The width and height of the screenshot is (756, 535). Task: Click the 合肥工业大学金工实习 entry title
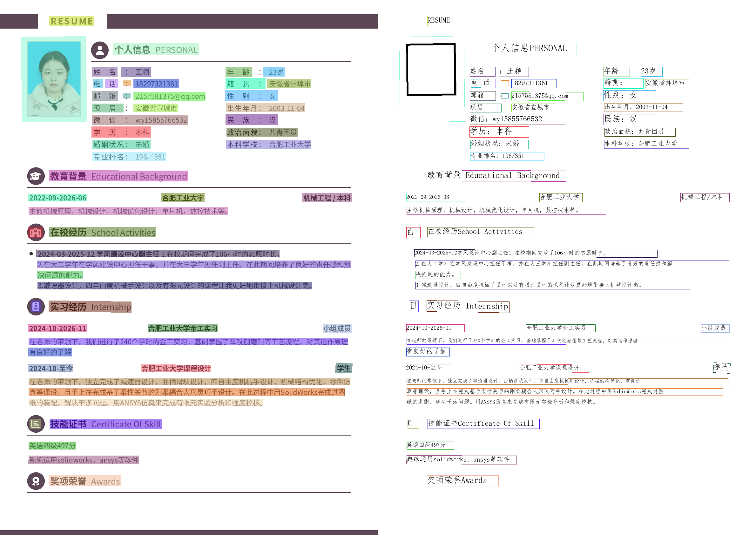[x=183, y=328]
